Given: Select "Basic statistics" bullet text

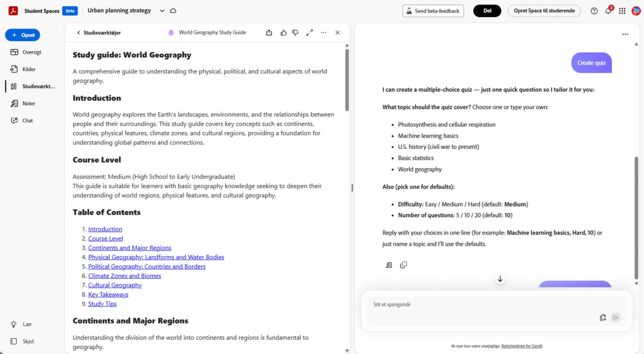Looking at the screenshot, I should tap(416, 158).
